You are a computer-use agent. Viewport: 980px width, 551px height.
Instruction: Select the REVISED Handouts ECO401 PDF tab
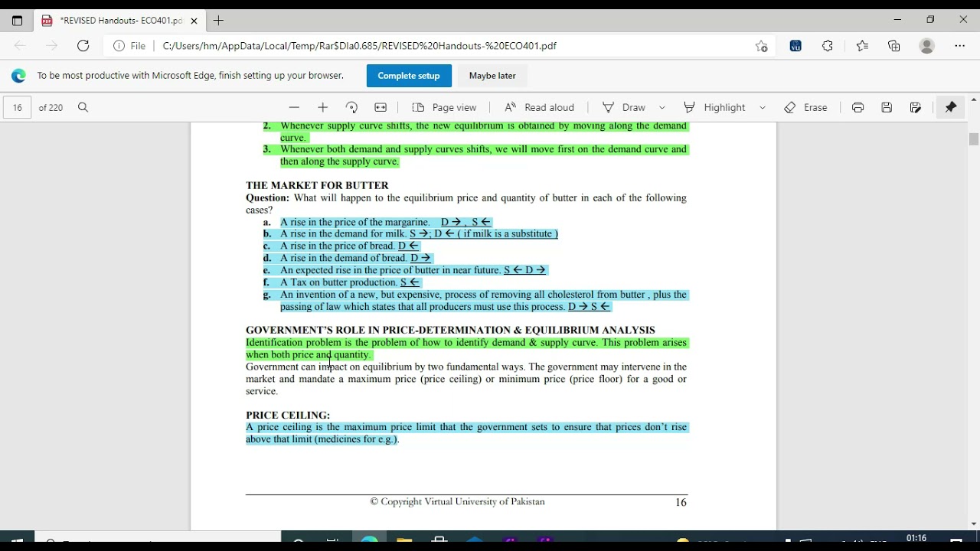[x=119, y=21]
